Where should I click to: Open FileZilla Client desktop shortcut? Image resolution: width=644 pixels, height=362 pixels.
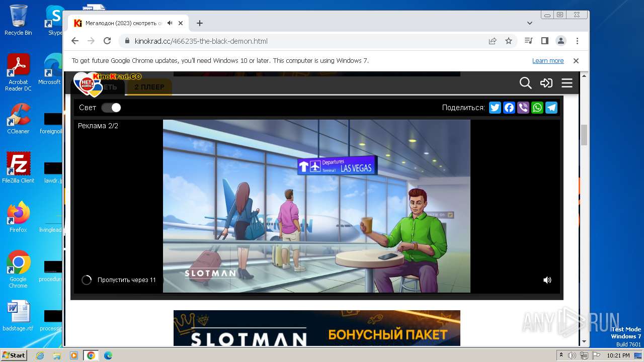click(x=18, y=168)
